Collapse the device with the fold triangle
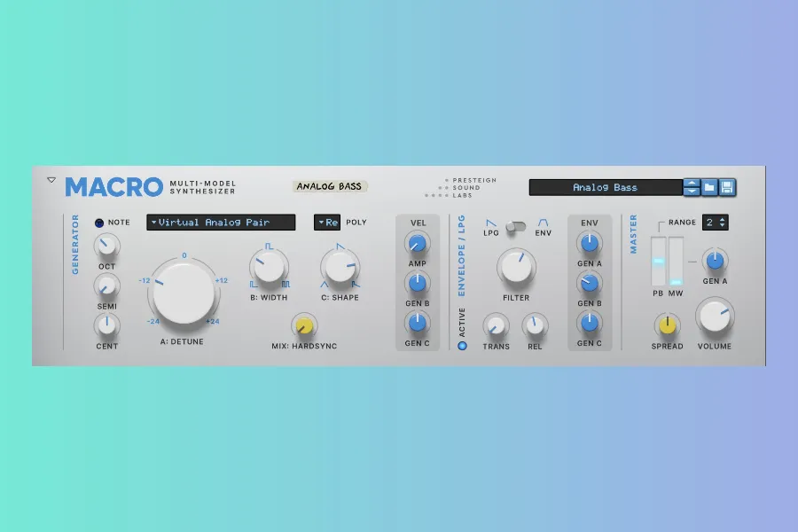This screenshot has width=798, height=532. coord(51,180)
